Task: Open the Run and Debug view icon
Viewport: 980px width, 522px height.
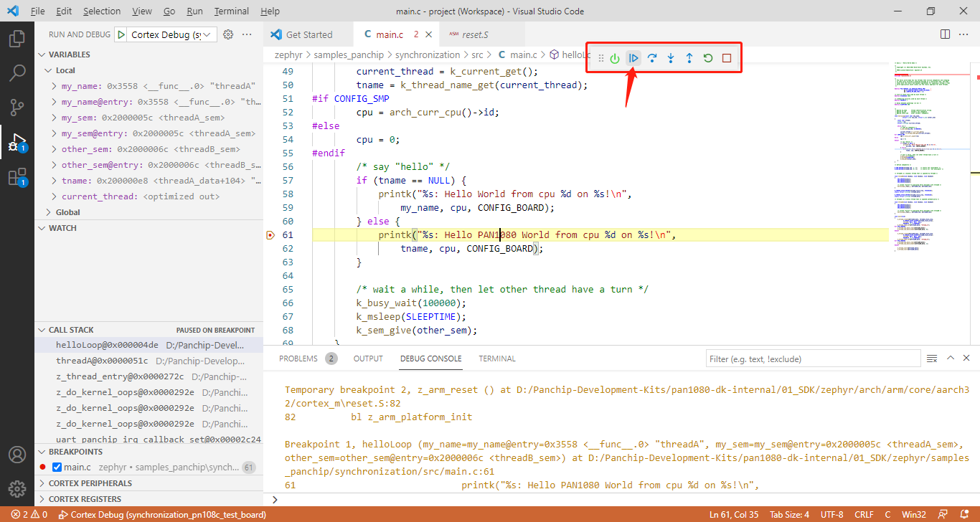Action: tap(17, 142)
